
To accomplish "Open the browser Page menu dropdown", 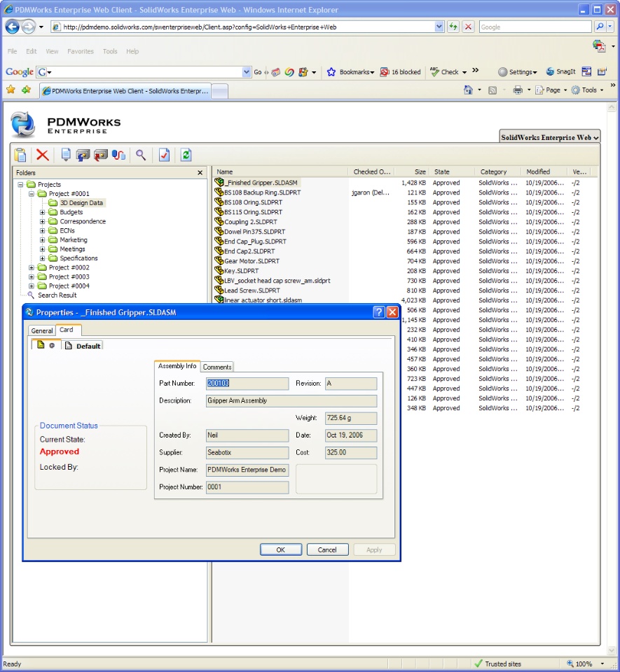I will (x=551, y=90).
